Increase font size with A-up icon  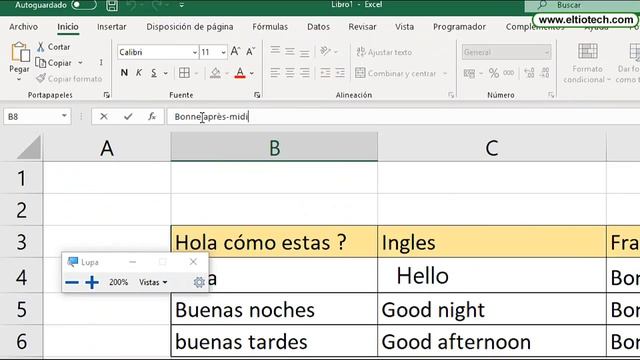coord(235,51)
